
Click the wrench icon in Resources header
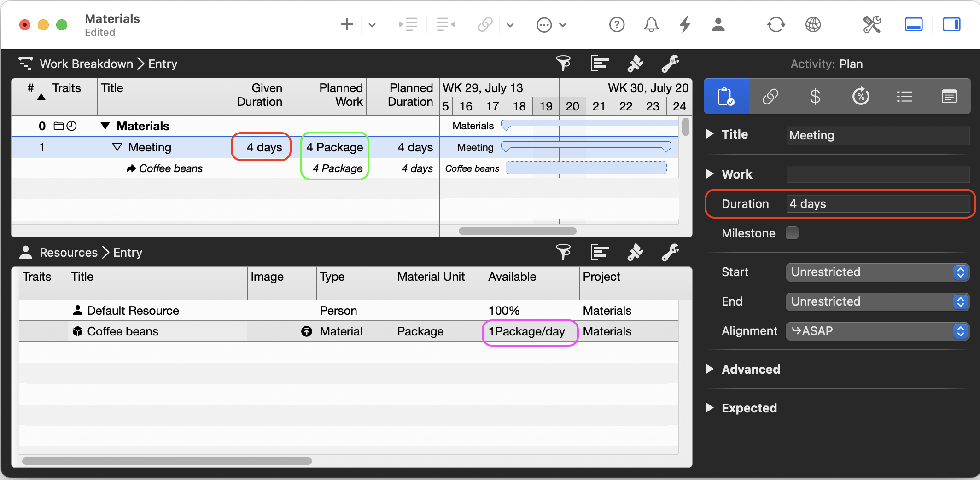coord(670,252)
